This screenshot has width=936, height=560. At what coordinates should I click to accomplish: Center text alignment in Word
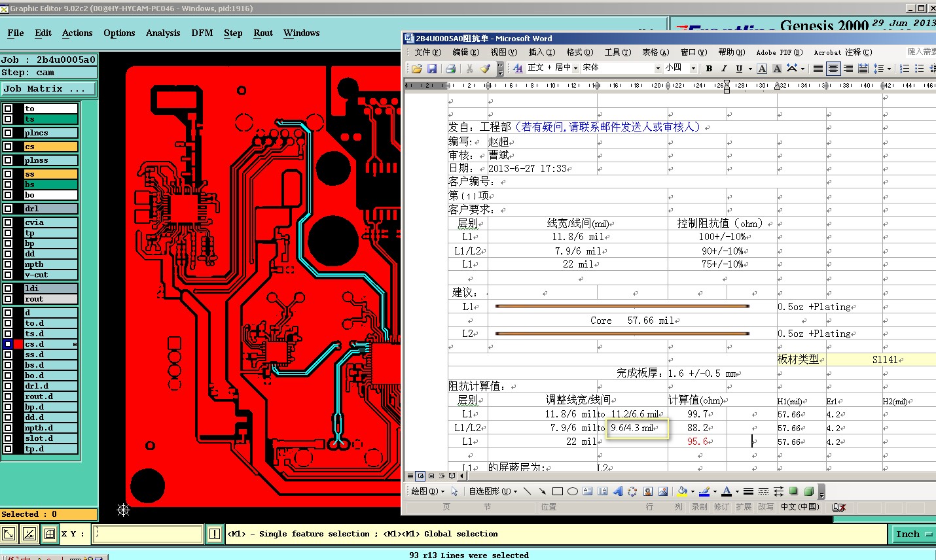coord(833,68)
